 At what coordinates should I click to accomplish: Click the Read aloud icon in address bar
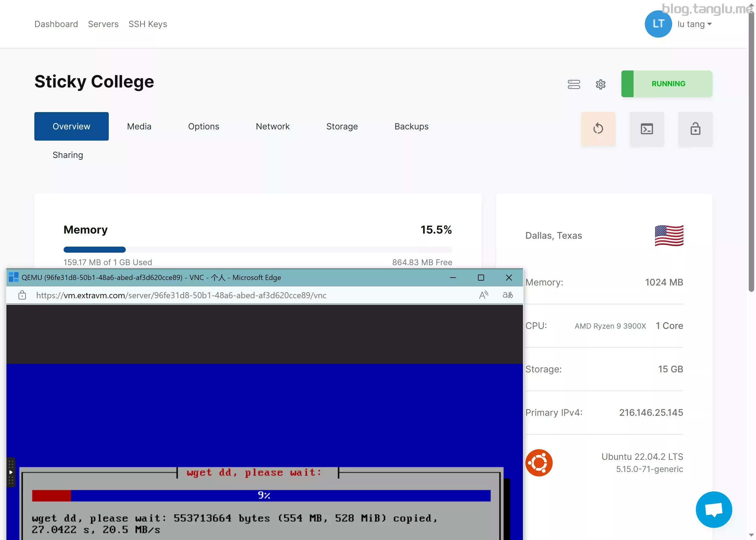point(483,295)
